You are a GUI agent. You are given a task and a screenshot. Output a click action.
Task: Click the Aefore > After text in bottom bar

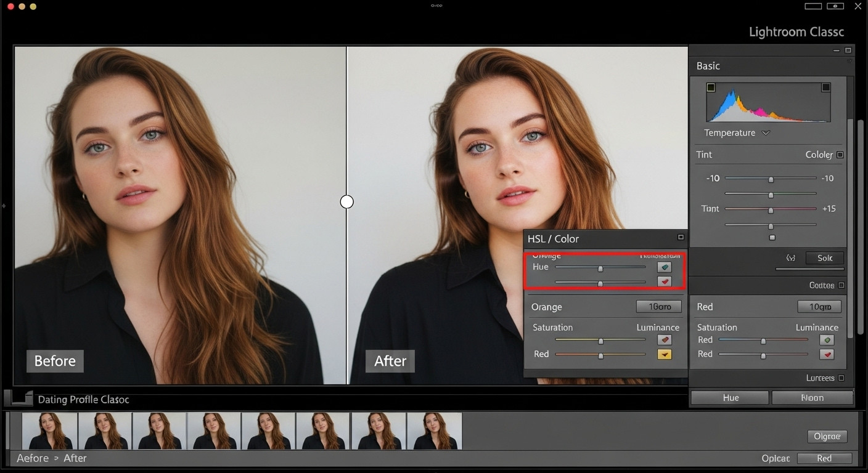point(52,458)
